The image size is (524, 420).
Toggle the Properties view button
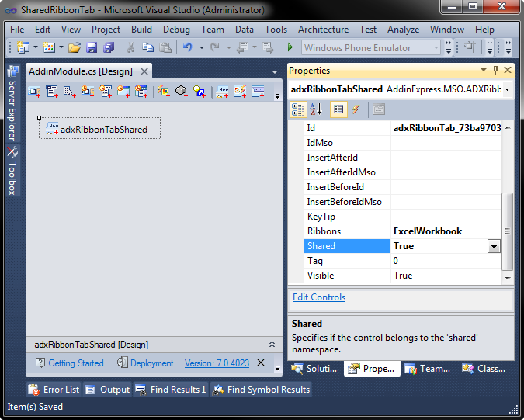click(x=338, y=109)
